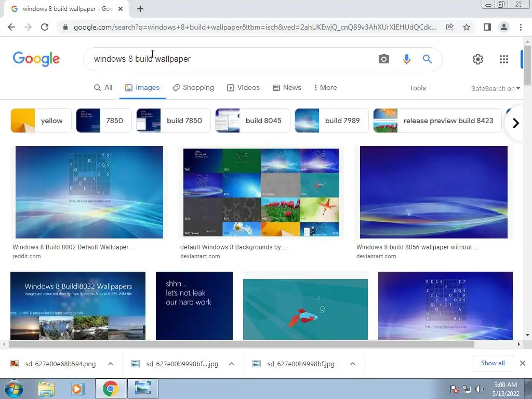The width and height of the screenshot is (532, 399).
Task: Open the Chrome three-dot menu
Action: click(521, 27)
